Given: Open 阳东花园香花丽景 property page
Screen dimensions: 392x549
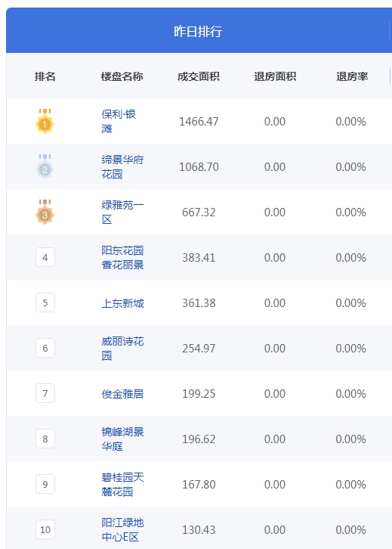Looking at the screenshot, I should 122,257.
